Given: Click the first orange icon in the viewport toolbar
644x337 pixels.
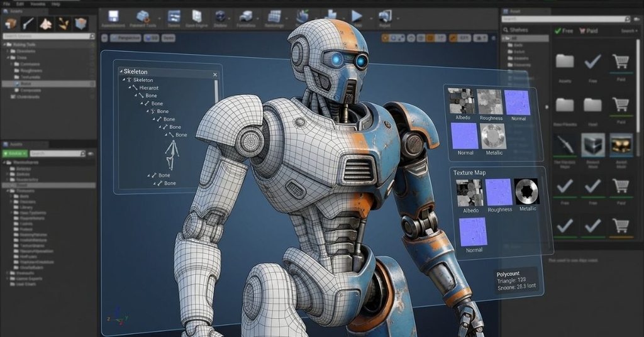Looking at the screenshot, I should (386, 38).
